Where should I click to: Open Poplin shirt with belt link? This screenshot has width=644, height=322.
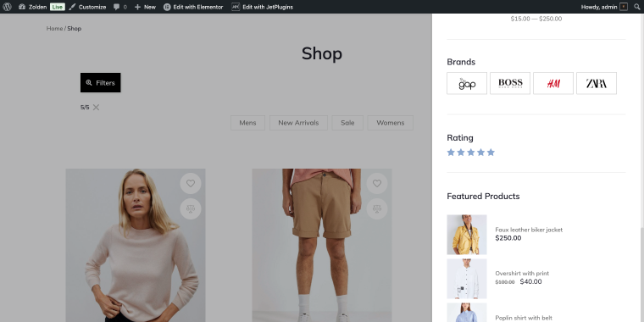pyautogui.click(x=524, y=318)
